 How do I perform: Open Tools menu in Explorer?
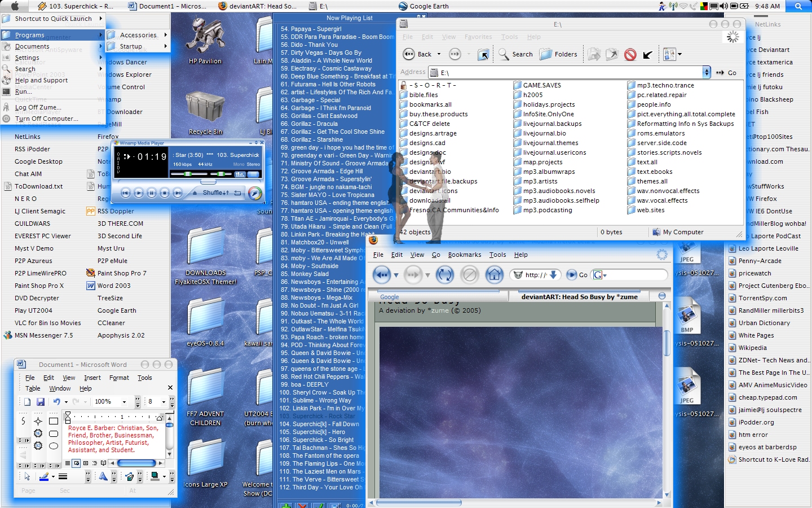click(x=509, y=37)
